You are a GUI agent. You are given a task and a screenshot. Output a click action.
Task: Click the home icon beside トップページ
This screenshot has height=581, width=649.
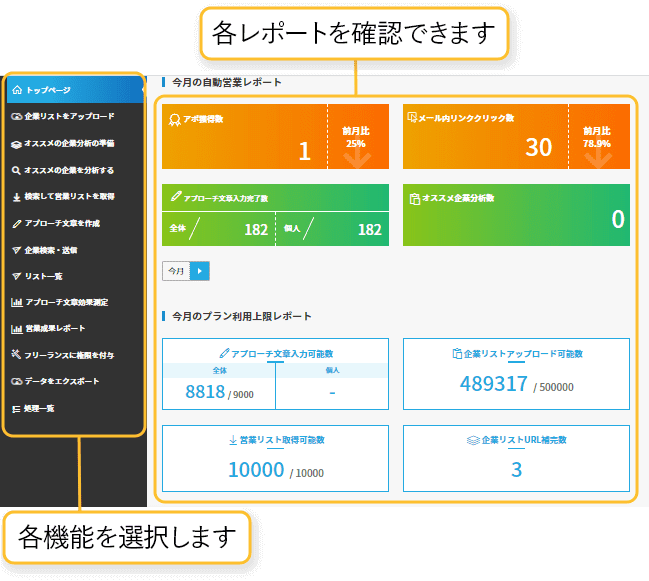[x=17, y=90]
